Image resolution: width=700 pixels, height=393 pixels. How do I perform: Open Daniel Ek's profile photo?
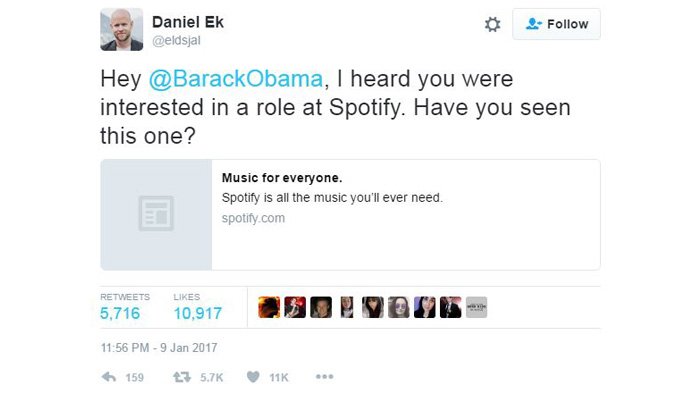[x=122, y=29]
